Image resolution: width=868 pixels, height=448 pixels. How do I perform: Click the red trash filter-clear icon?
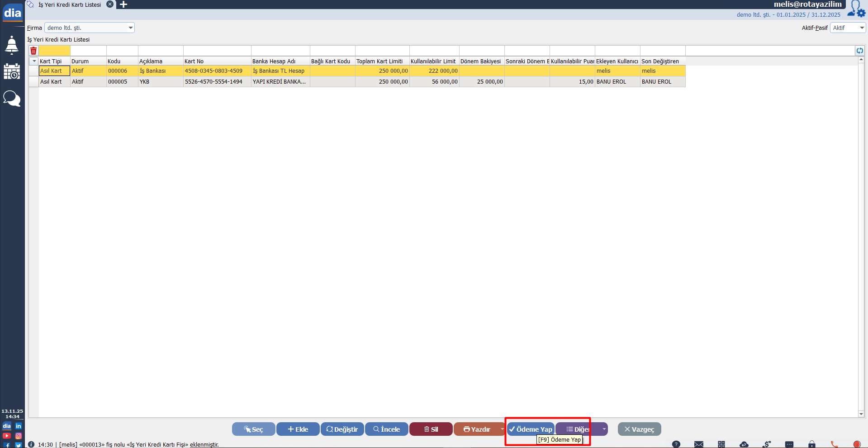33,51
